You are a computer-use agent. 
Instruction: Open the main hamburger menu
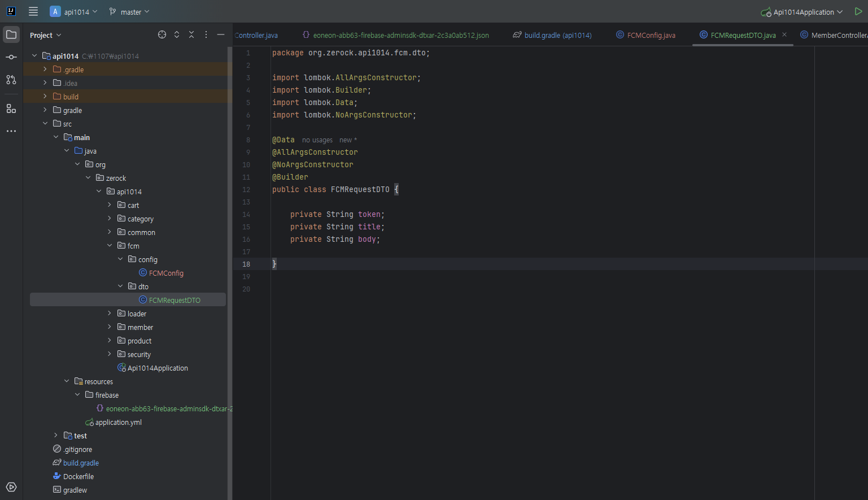[33, 12]
